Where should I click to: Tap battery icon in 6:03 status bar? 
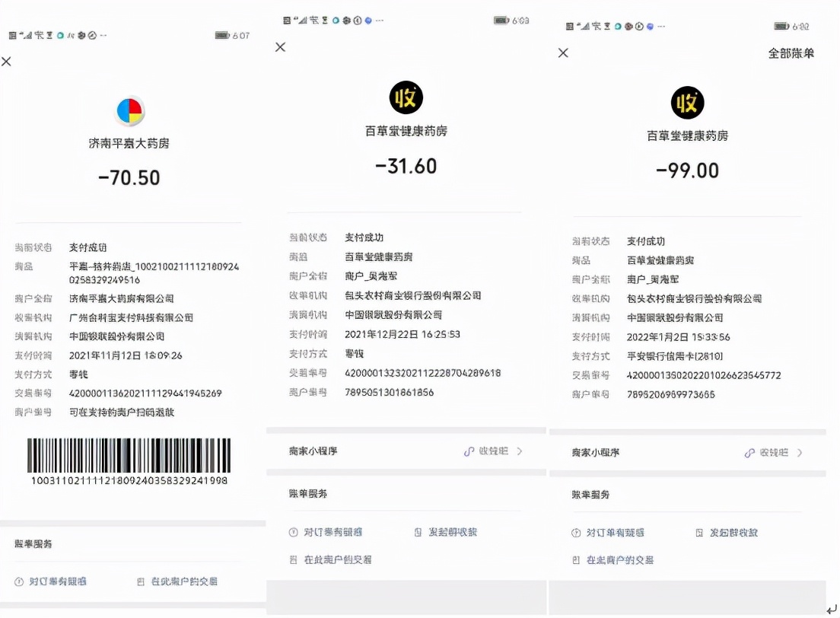[x=501, y=21]
